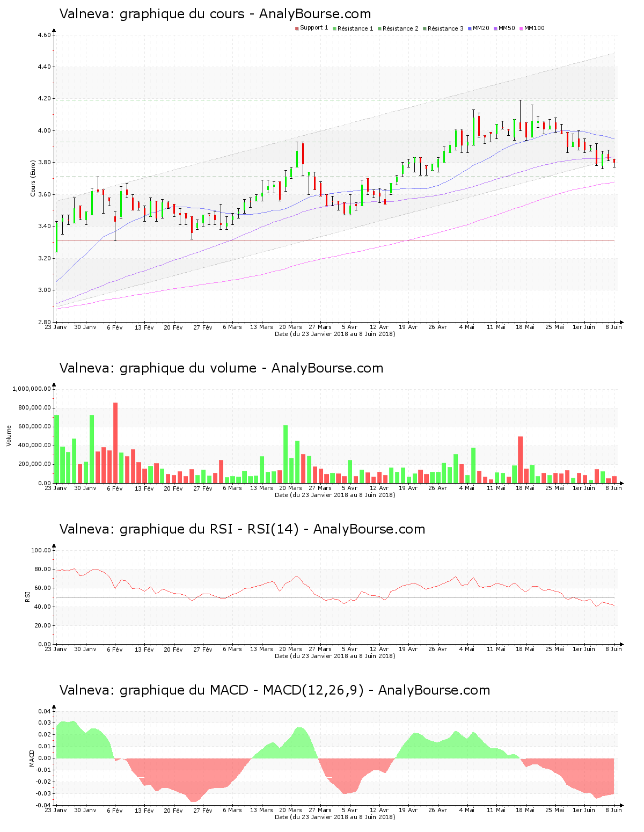Click the 'Volume' vertical axis label
Viewport: 644px width, 832px height.
(x=9, y=435)
